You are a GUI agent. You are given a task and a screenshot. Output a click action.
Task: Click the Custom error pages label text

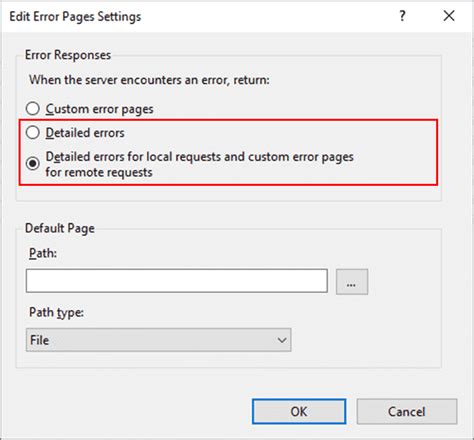pos(99,109)
